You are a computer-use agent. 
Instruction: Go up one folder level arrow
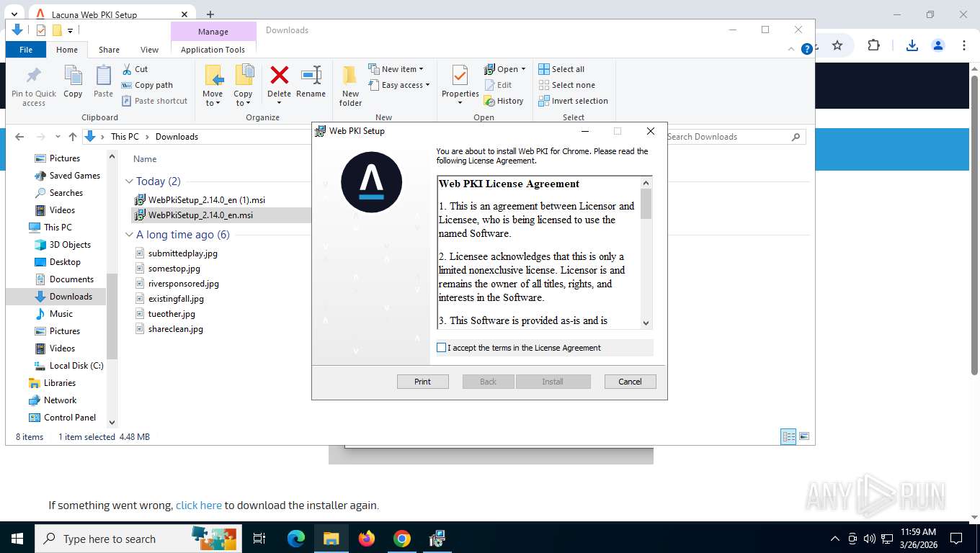(73, 137)
